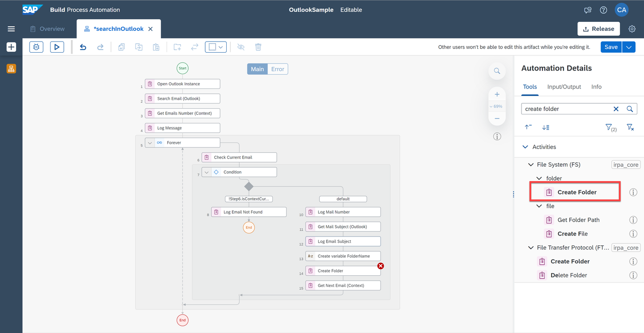
Task: Open the feedback chat icon in header
Action: point(588,10)
